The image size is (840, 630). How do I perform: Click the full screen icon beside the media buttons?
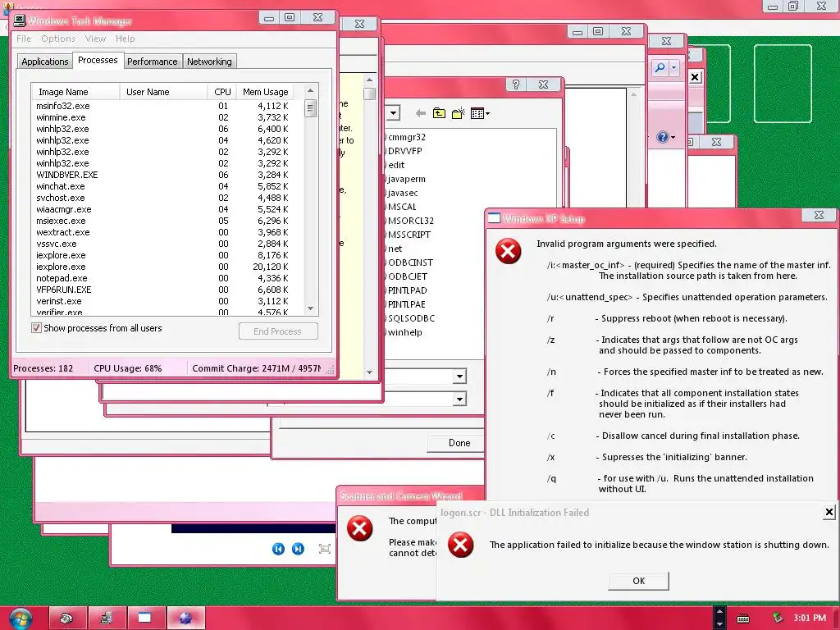tap(324, 549)
